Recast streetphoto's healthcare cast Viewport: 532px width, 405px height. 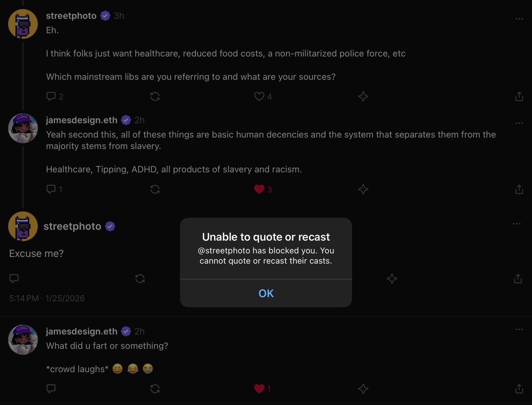155,96
